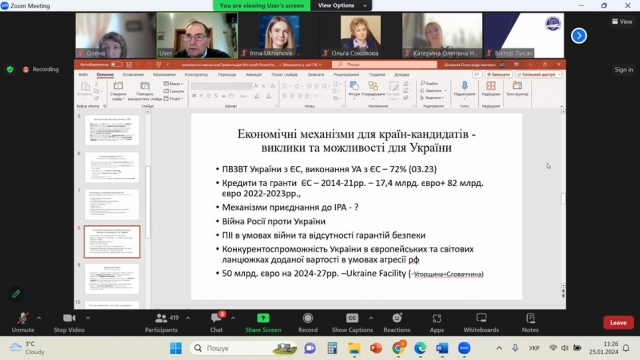Turn on Show Captions

click(x=352, y=322)
